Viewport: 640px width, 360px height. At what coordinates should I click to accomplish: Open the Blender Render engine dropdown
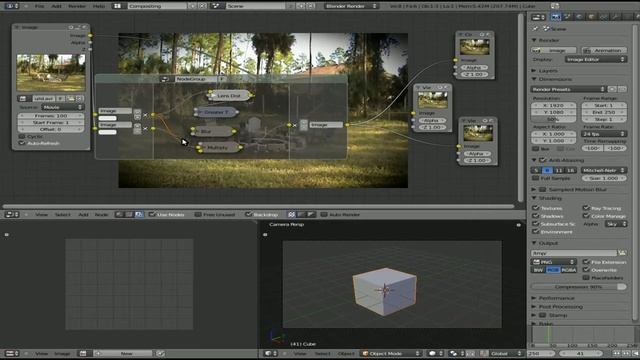click(x=351, y=6)
